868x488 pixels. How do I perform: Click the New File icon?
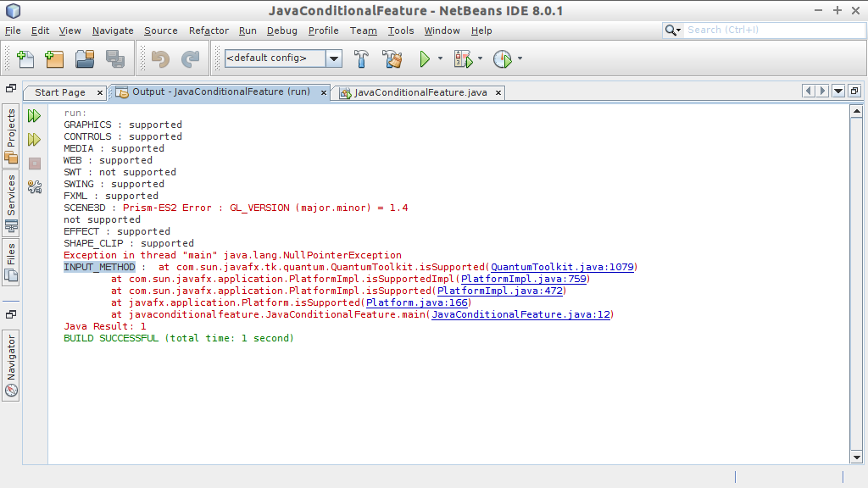tap(25, 59)
